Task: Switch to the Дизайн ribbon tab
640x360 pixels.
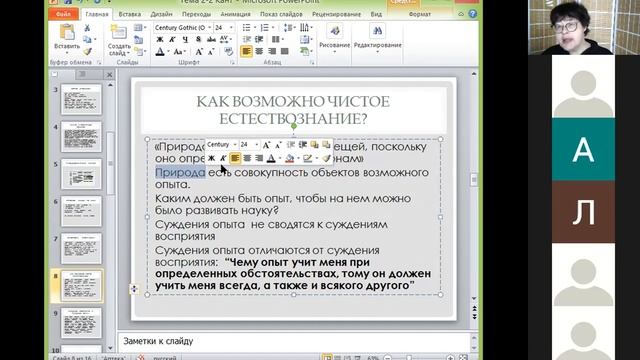Action: pyautogui.click(x=161, y=14)
